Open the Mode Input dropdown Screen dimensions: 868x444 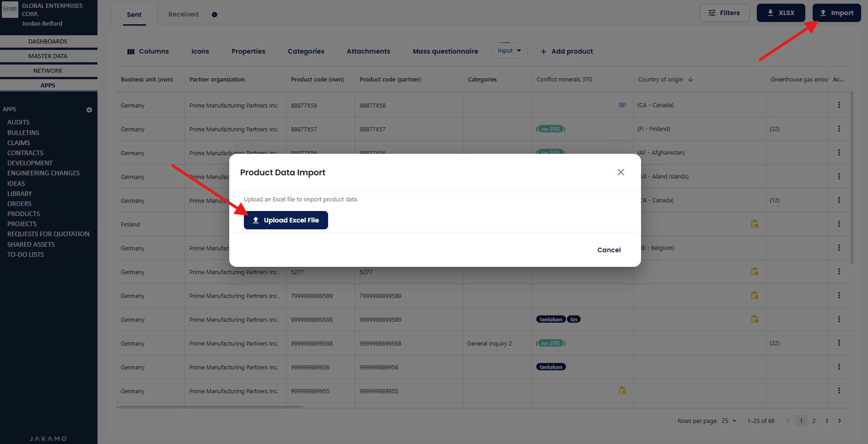click(x=509, y=51)
